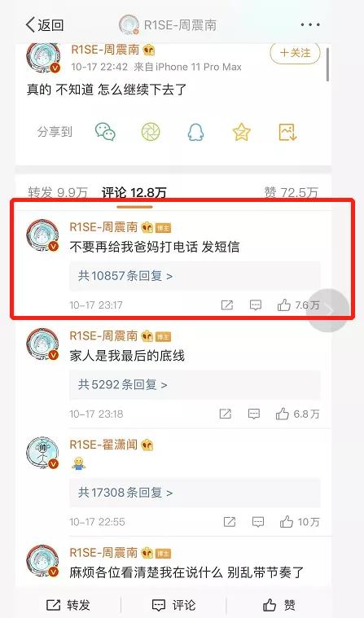
Task: Reply icon on 10-17 23:18 comment
Action: click(254, 414)
